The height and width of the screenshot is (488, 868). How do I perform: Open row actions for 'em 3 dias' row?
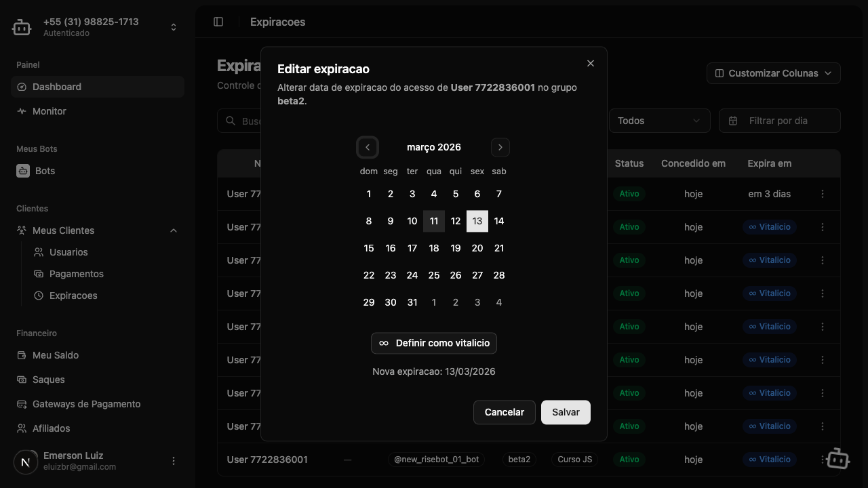(x=823, y=194)
